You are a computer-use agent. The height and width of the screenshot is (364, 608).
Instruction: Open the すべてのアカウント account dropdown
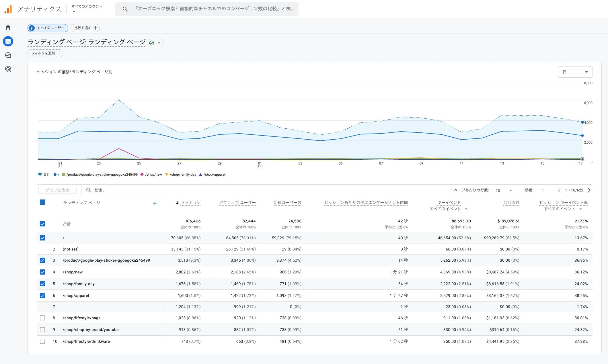point(87,9)
